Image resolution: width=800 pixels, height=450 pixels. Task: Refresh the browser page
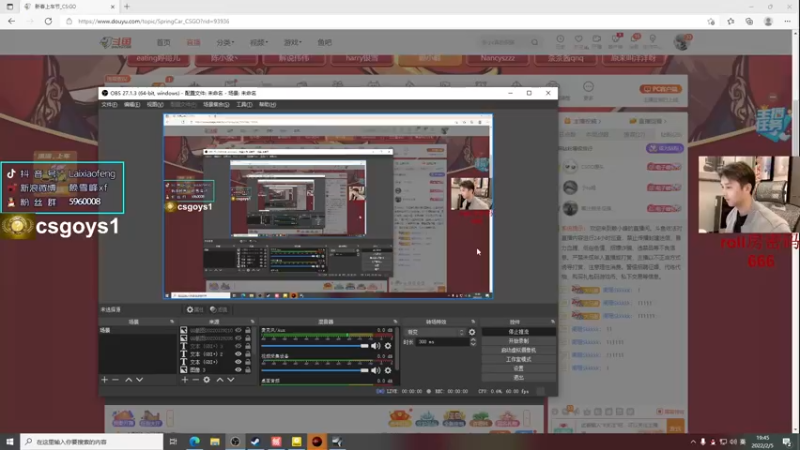(48, 21)
